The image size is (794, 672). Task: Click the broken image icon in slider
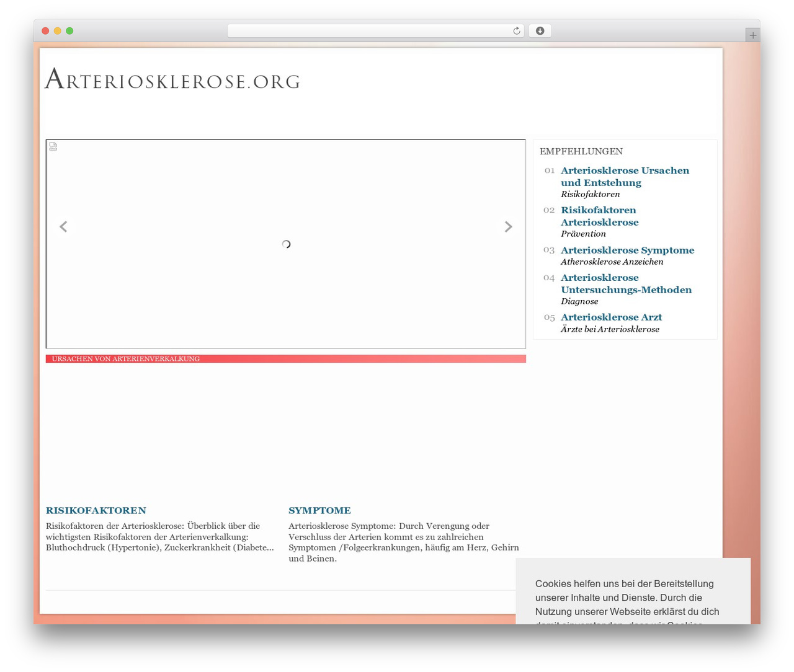pyautogui.click(x=53, y=146)
